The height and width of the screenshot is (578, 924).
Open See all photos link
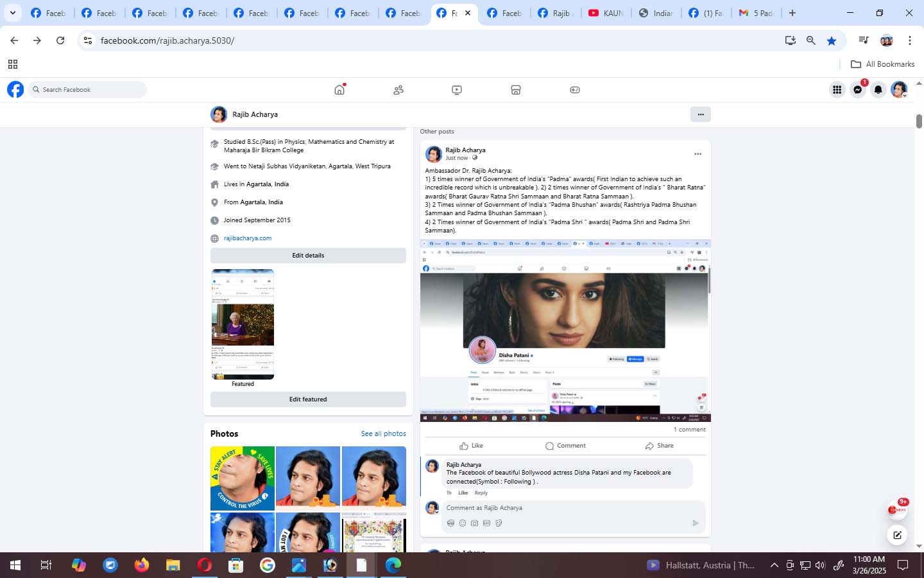[x=383, y=433]
